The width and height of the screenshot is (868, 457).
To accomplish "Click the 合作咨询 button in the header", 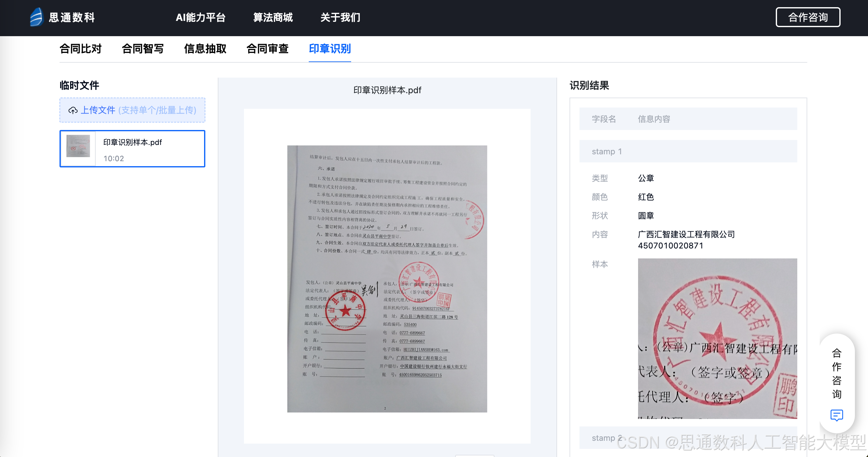I will pos(808,17).
